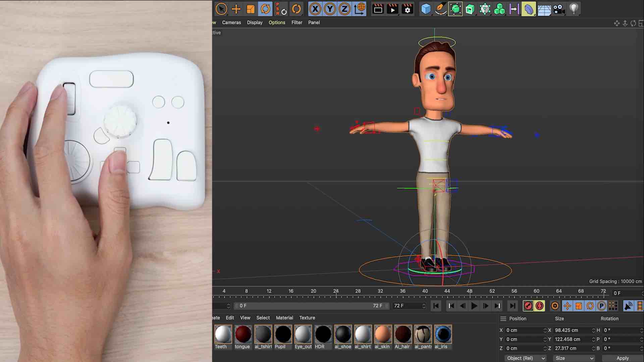The width and height of the screenshot is (644, 362).
Task: Select the Spline Pen tool icon
Action: (x=441, y=9)
